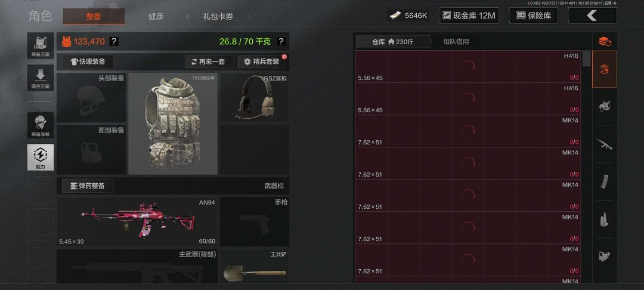Click the help question mark beside the weight

[281, 42]
